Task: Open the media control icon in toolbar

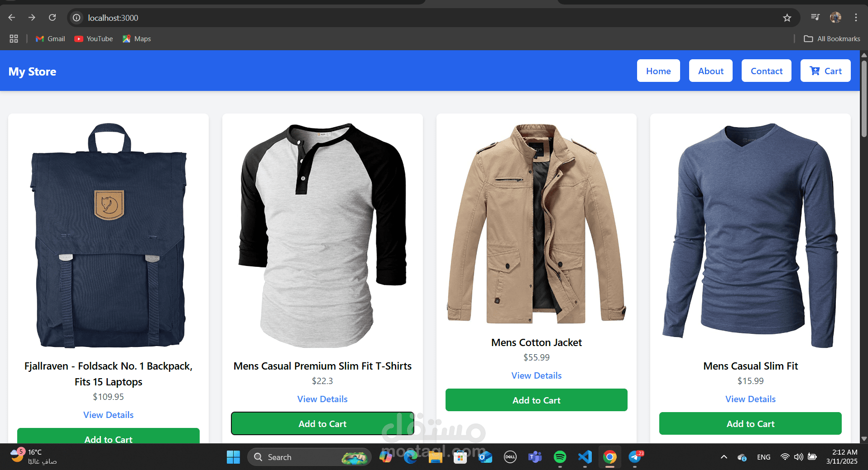Action: (x=815, y=17)
